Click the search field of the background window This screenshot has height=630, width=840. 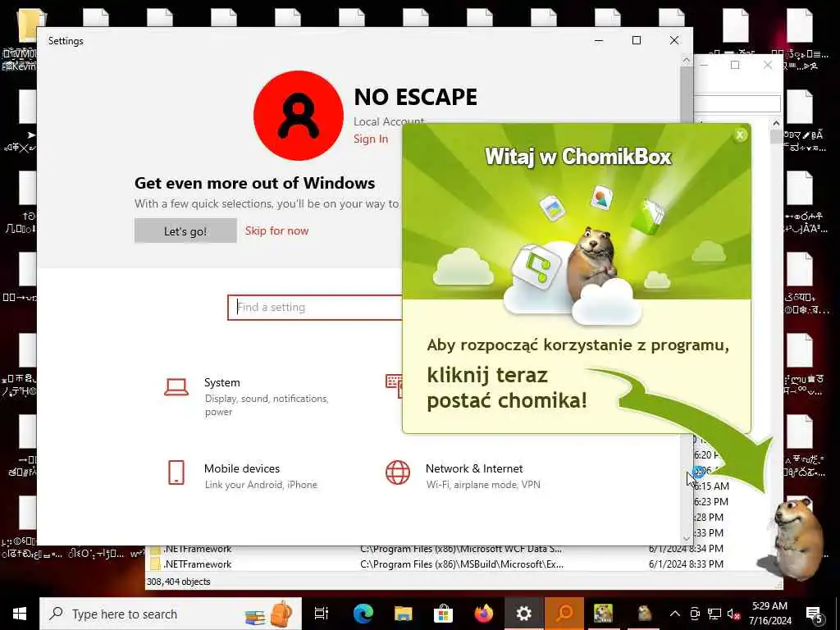coord(737,103)
